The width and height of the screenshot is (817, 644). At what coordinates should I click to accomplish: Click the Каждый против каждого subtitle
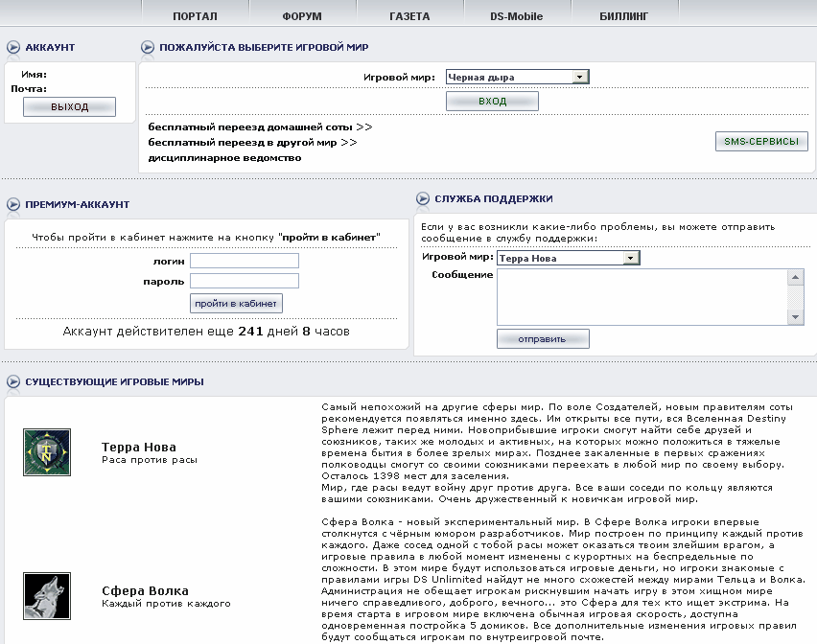[166, 604]
